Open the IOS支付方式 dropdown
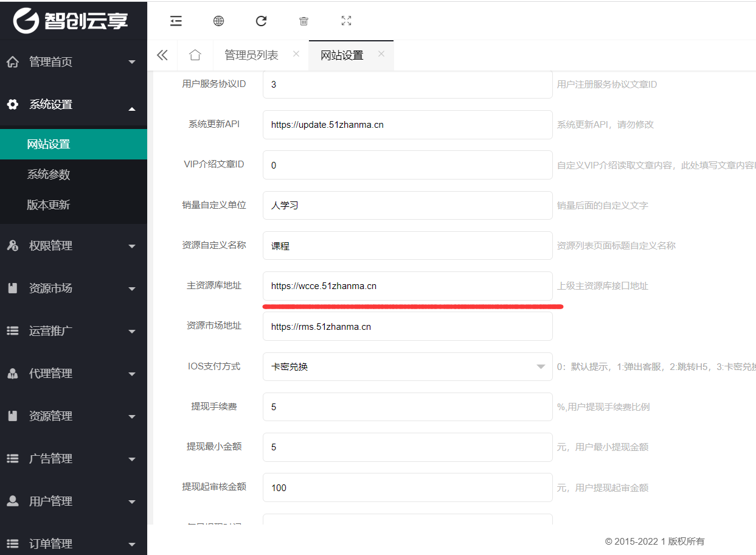This screenshot has width=756, height=555. tap(407, 367)
